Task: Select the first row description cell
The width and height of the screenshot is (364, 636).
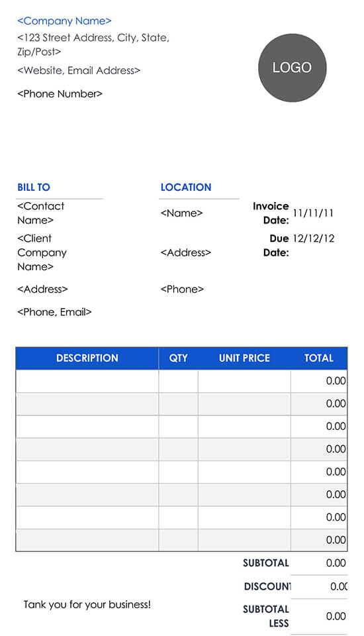Action: tap(87, 382)
